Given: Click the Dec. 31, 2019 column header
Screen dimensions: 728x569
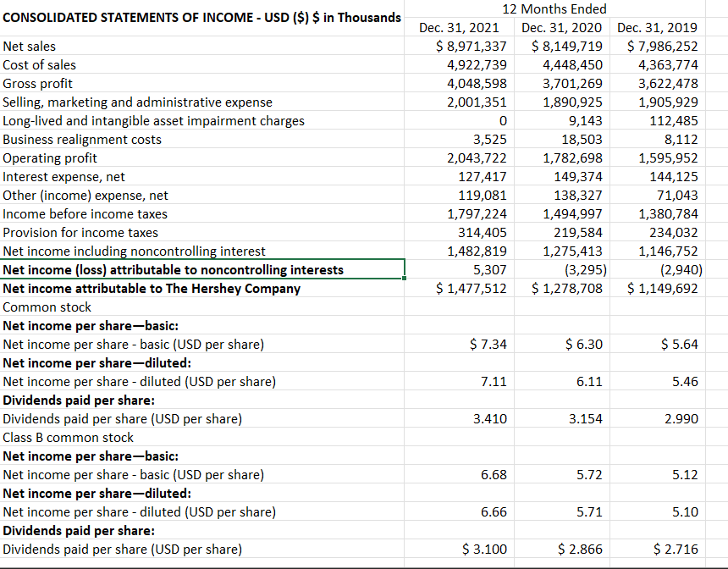Looking at the screenshot, I should [658, 27].
